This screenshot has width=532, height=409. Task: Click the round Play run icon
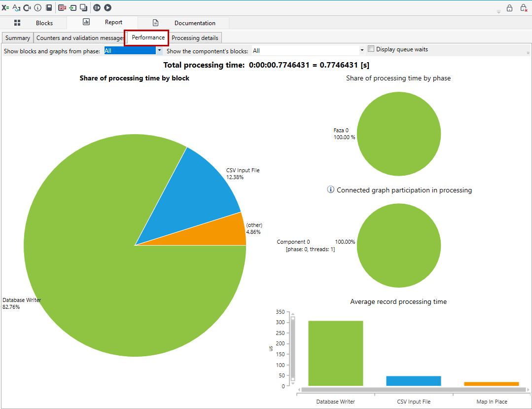click(107, 7)
